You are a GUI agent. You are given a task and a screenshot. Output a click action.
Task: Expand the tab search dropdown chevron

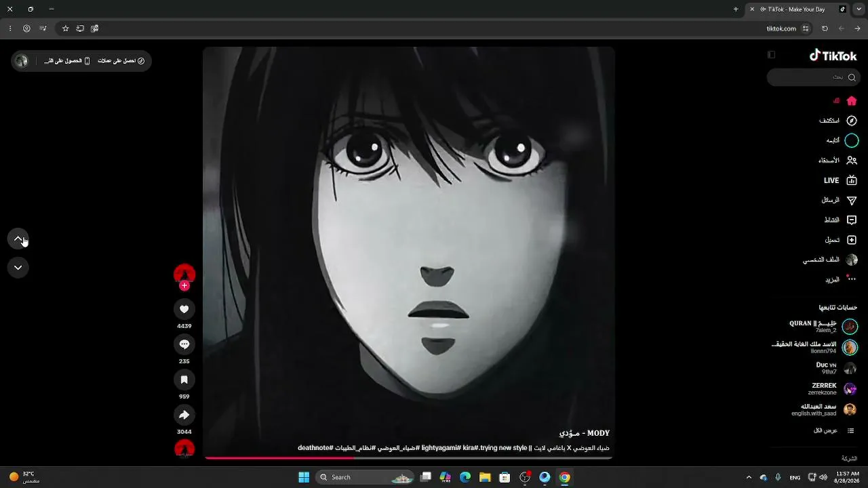click(859, 9)
